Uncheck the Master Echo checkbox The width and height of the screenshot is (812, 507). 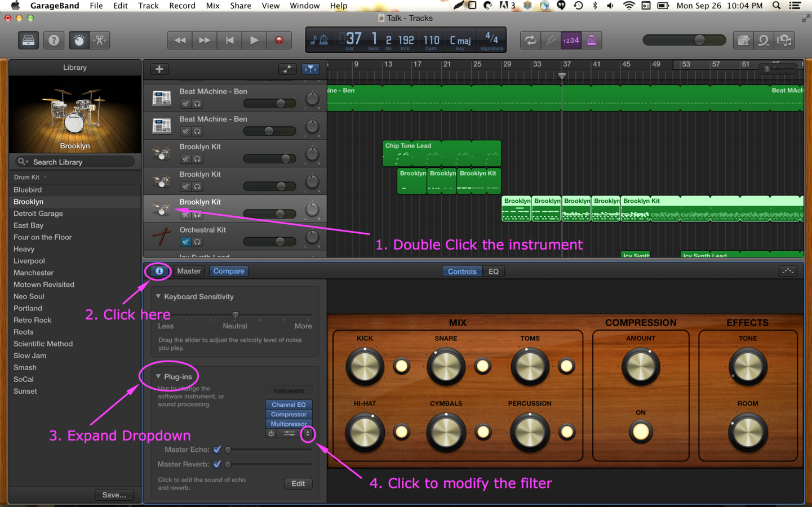point(217,450)
